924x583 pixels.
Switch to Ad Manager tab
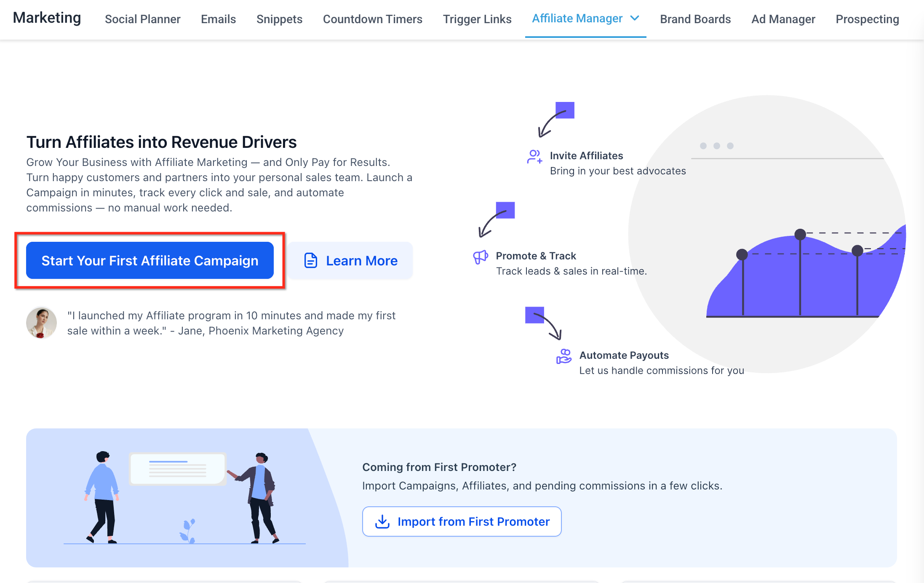(x=783, y=19)
